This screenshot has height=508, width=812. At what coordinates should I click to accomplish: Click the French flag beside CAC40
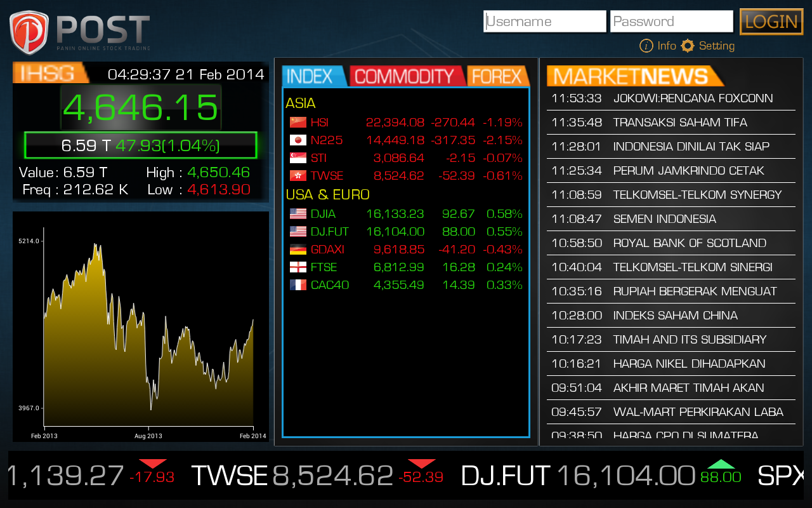(x=298, y=285)
